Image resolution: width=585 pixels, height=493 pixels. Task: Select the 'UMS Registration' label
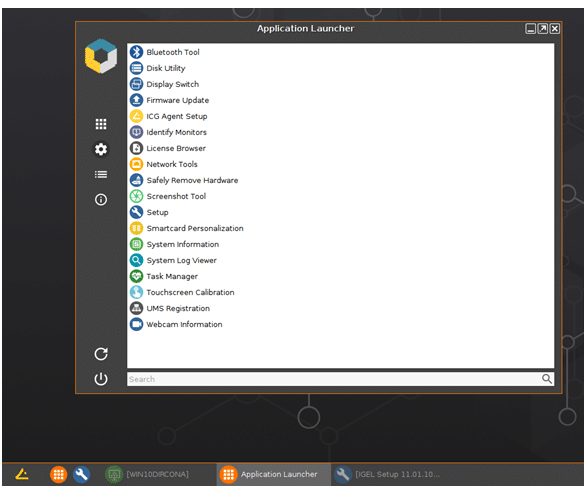tap(178, 309)
